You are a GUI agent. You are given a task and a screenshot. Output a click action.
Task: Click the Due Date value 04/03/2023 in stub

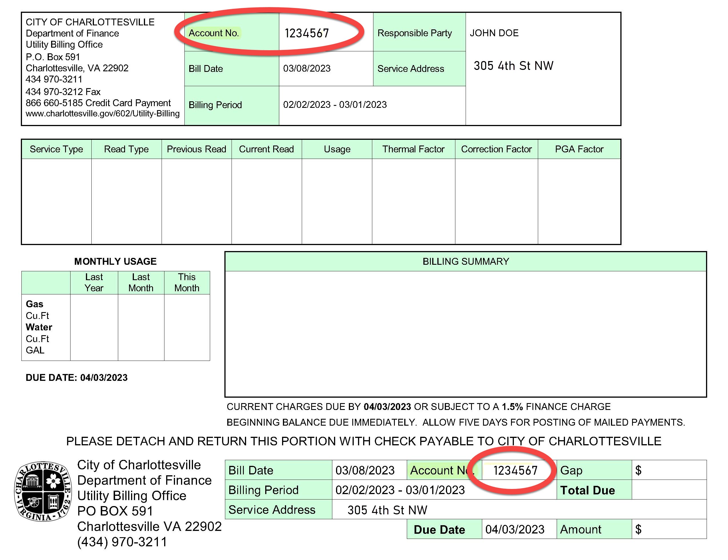(x=515, y=529)
